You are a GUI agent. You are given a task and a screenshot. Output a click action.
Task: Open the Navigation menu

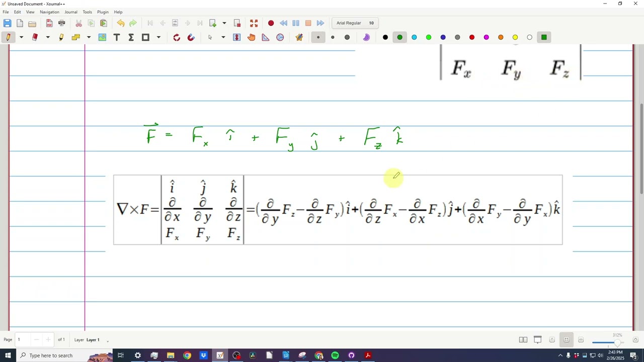coord(49,12)
